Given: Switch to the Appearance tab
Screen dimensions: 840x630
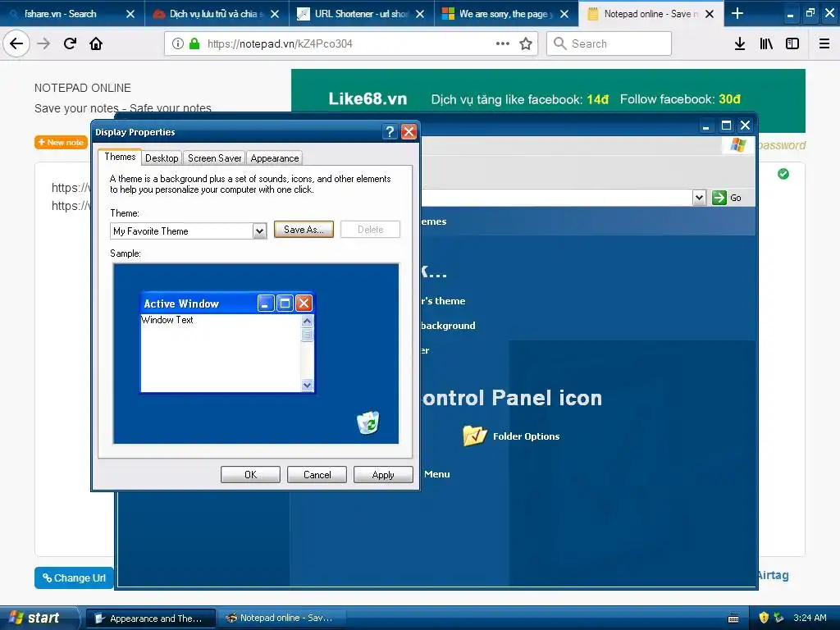Looking at the screenshot, I should (274, 158).
